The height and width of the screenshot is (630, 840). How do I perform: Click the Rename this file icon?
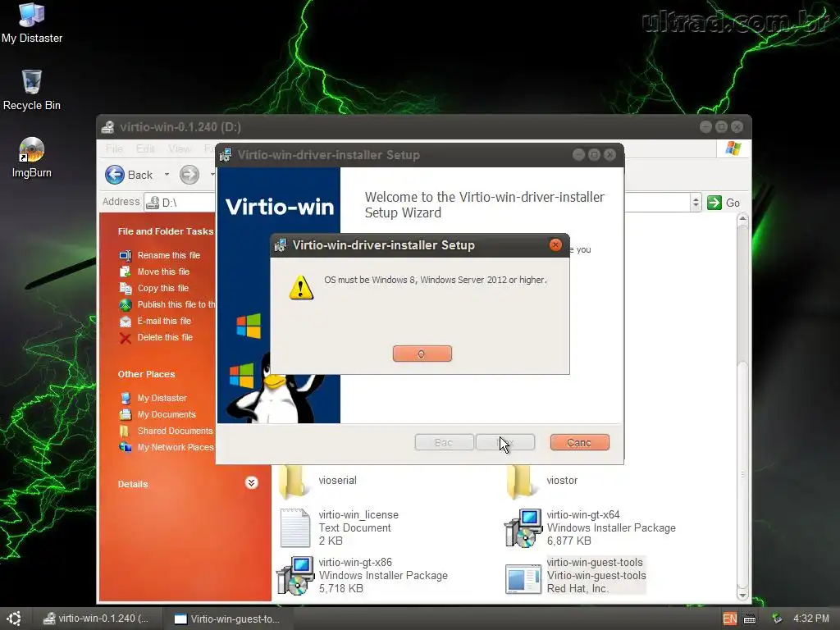[x=126, y=256]
